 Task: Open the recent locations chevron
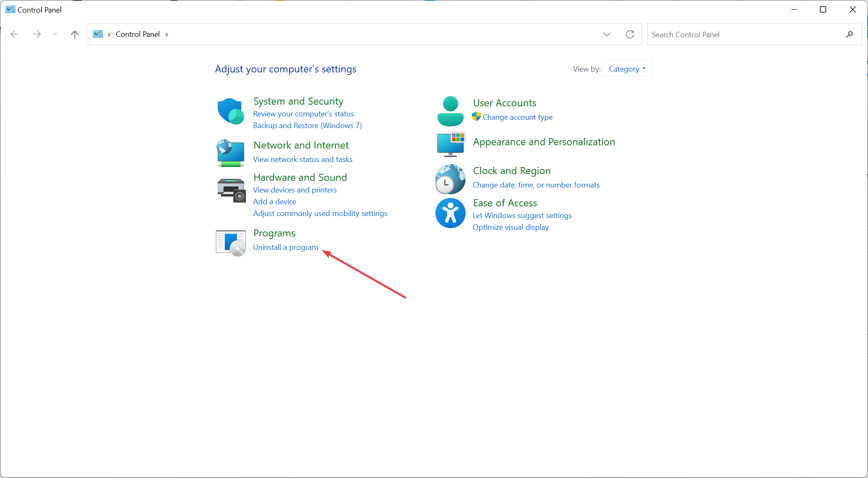pyautogui.click(x=55, y=34)
